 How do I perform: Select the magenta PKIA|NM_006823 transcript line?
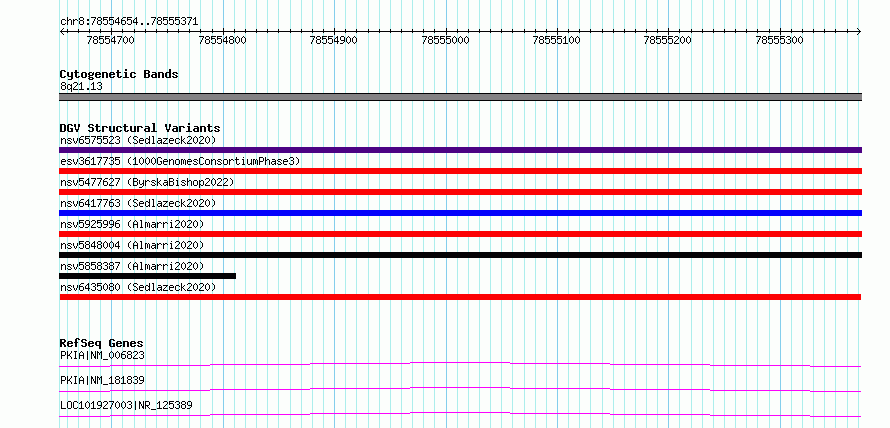(460, 364)
